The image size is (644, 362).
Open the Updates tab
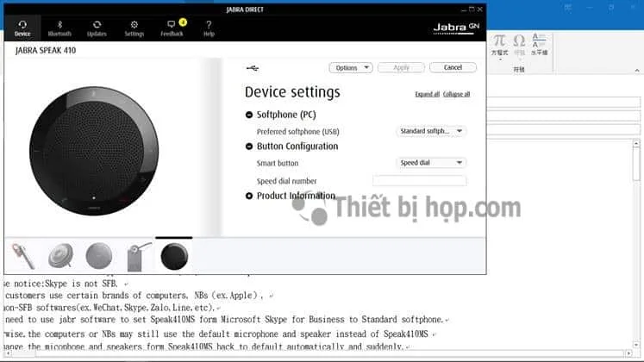coord(97,28)
